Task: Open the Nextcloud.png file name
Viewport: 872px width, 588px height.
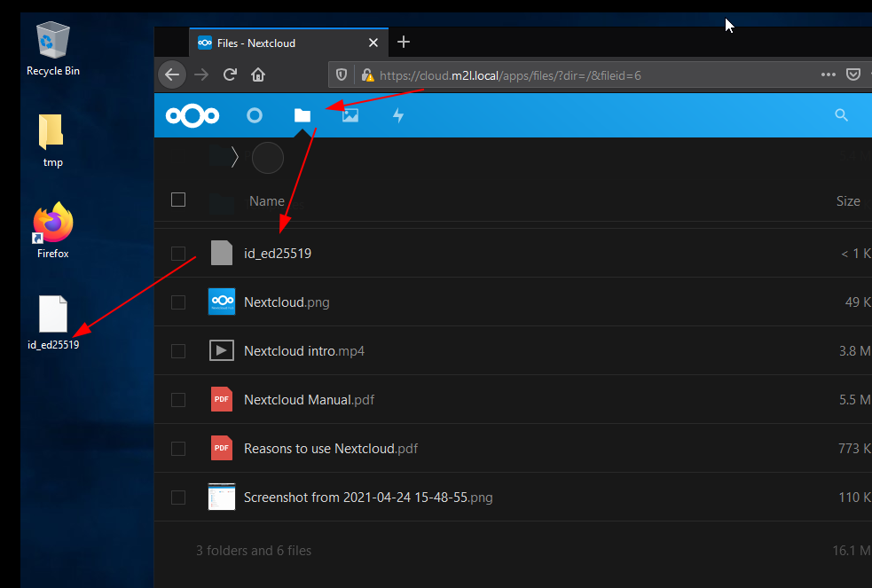Action: coord(287,302)
